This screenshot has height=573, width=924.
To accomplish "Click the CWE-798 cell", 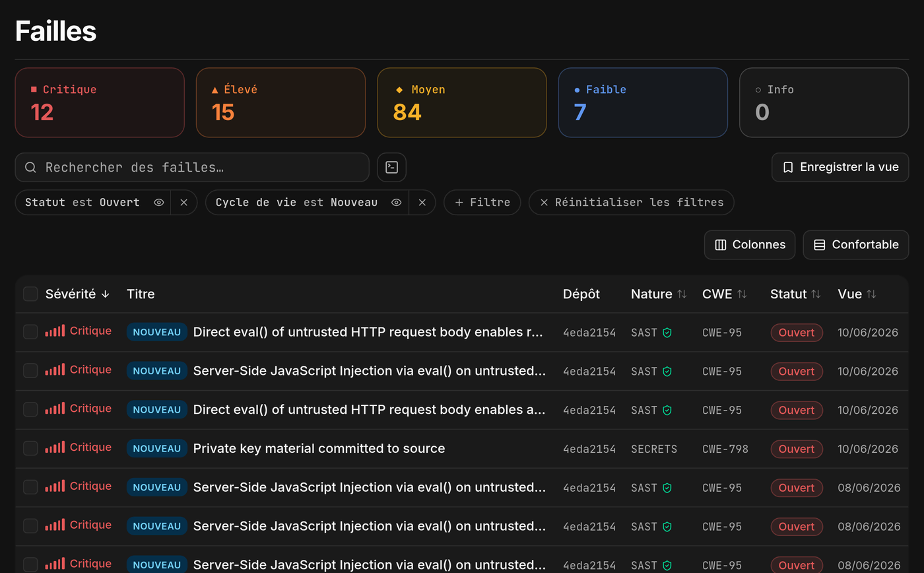I will click(x=725, y=449).
